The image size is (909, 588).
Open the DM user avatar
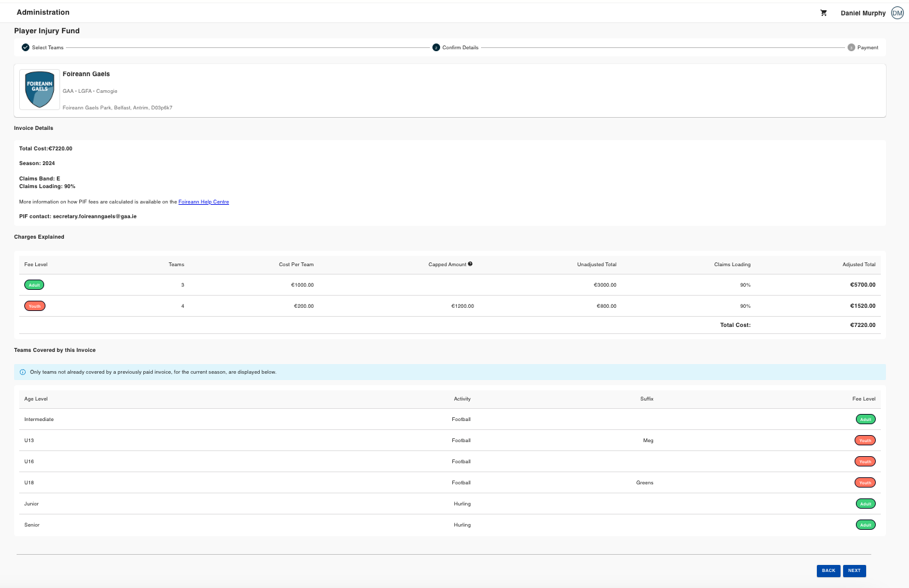point(897,13)
